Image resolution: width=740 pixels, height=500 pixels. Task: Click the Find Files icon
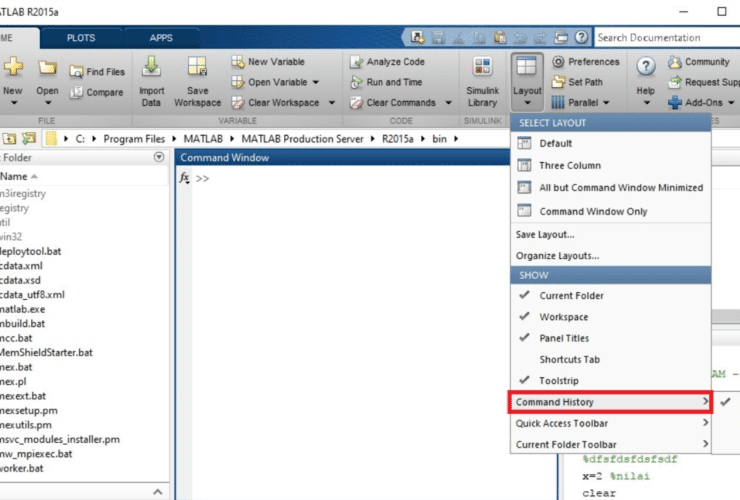coord(76,72)
